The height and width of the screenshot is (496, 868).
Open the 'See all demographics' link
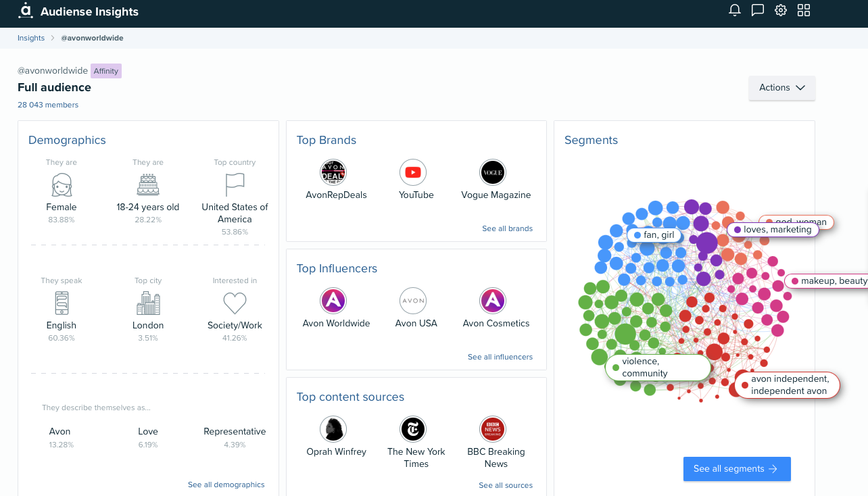click(x=226, y=485)
